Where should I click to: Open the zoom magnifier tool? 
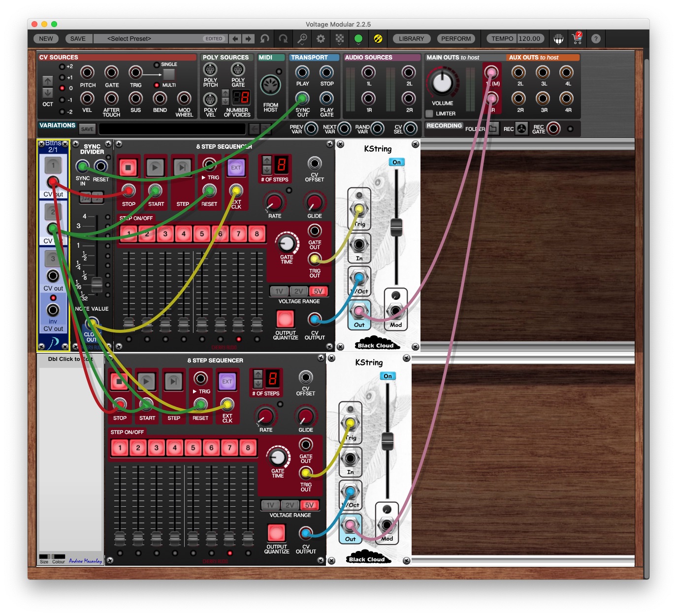click(x=302, y=38)
